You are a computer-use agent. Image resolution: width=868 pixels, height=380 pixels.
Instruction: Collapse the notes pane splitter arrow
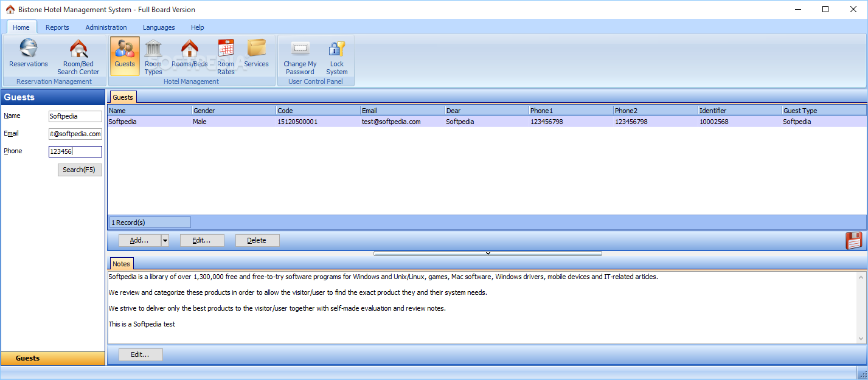(x=488, y=253)
